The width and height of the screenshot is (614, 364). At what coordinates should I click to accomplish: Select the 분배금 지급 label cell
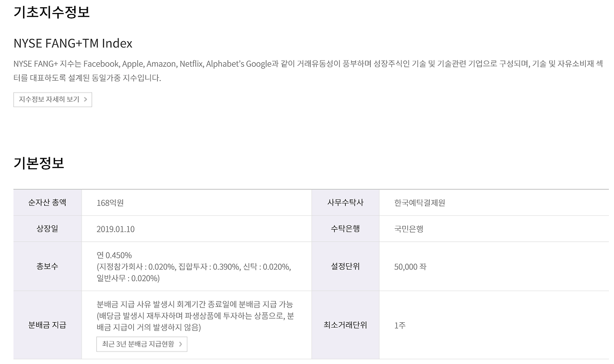tap(47, 325)
